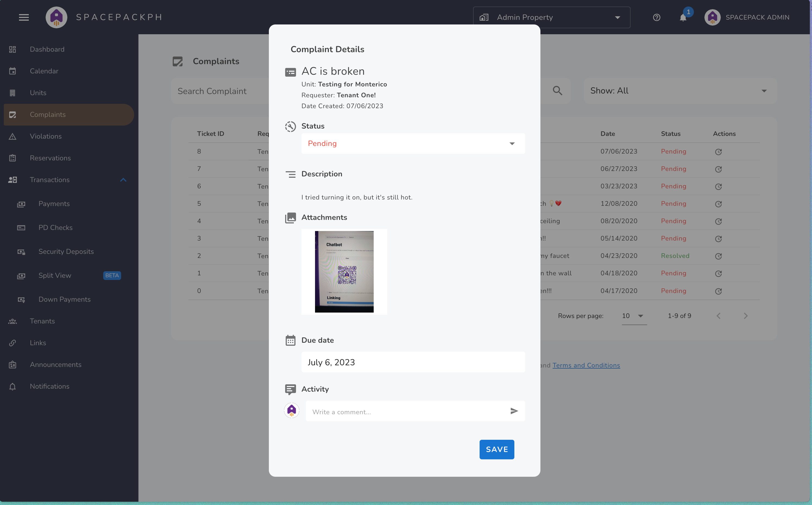Select Complaints in sidebar
812x505 pixels.
click(69, 114)
